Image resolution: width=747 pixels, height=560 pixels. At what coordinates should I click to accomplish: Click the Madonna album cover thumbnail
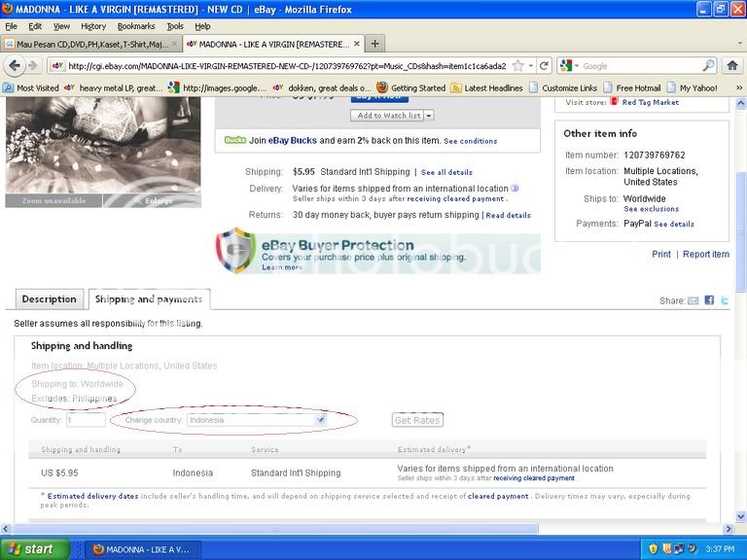click(x=103, y=145)
